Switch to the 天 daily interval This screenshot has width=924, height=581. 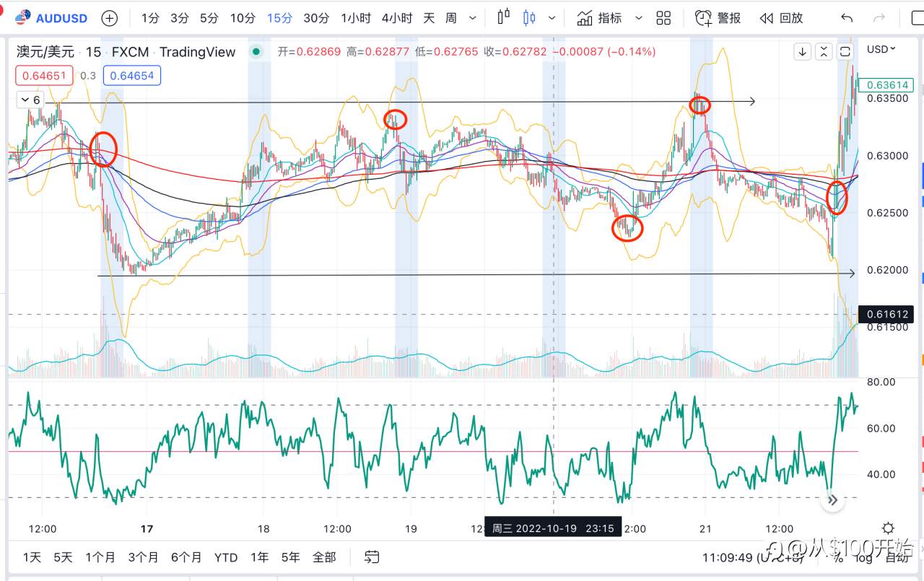click(x=429, y=18)
